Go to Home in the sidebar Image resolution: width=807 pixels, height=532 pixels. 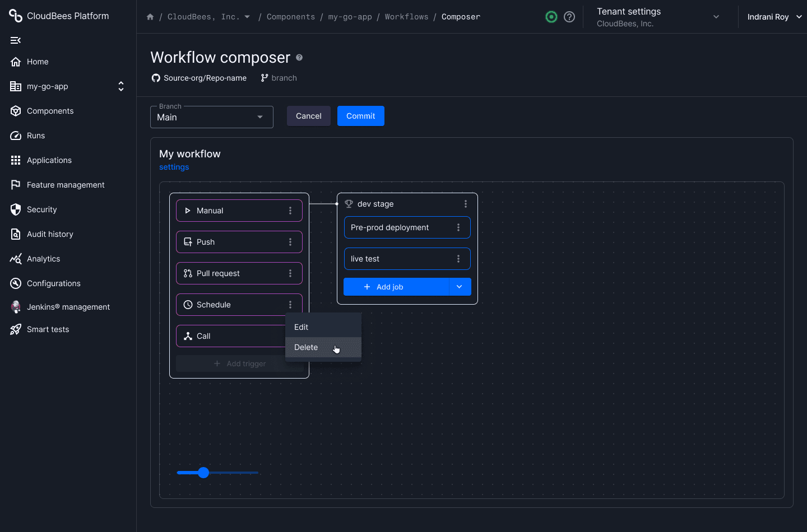[x=38, y=62]
